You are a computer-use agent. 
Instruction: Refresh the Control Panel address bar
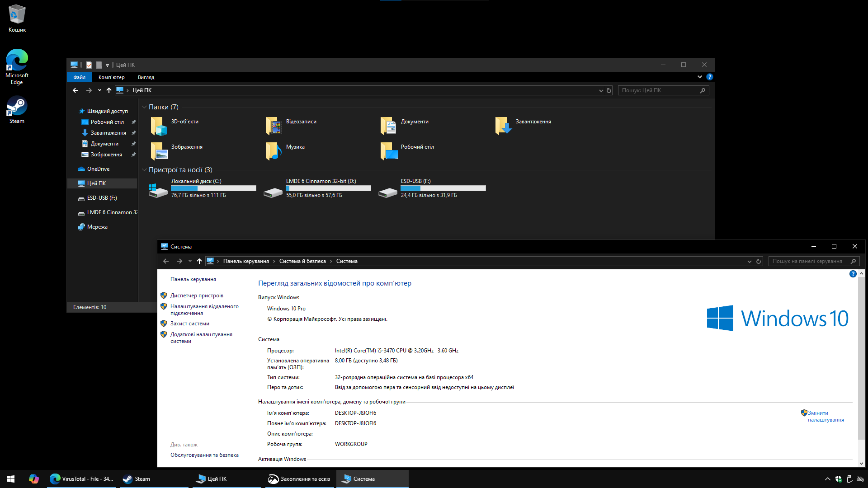(759, 261)
